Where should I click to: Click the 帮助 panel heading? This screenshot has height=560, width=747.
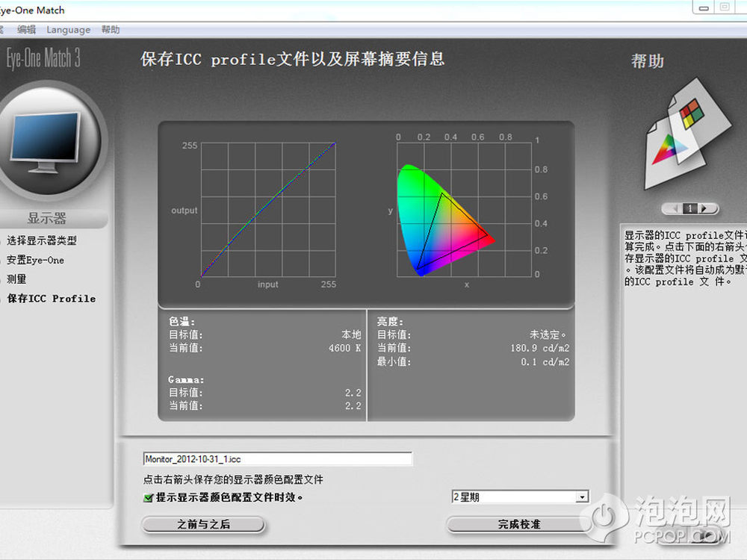pos(648,61)
